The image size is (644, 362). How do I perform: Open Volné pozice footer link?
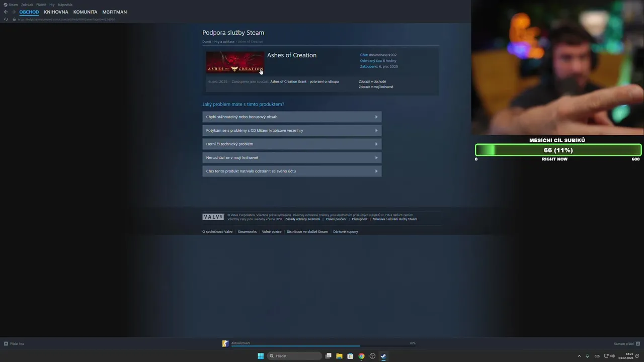(x=272, y=232)
